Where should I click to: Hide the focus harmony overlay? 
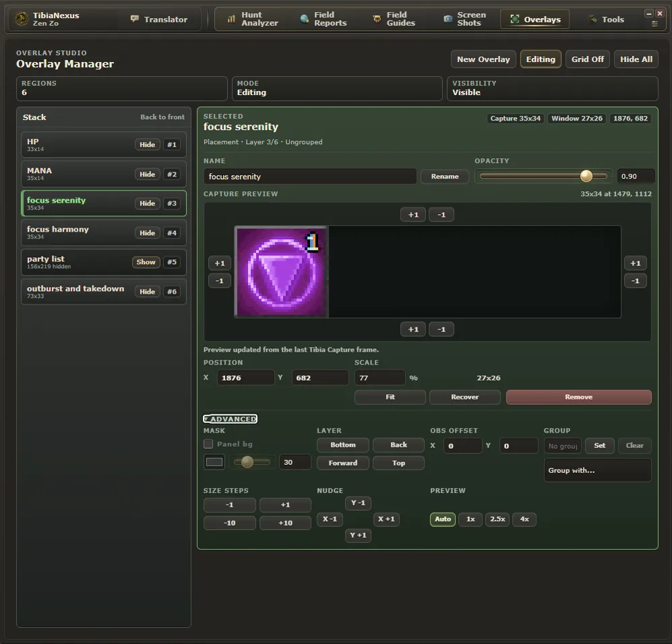(147, 233)
